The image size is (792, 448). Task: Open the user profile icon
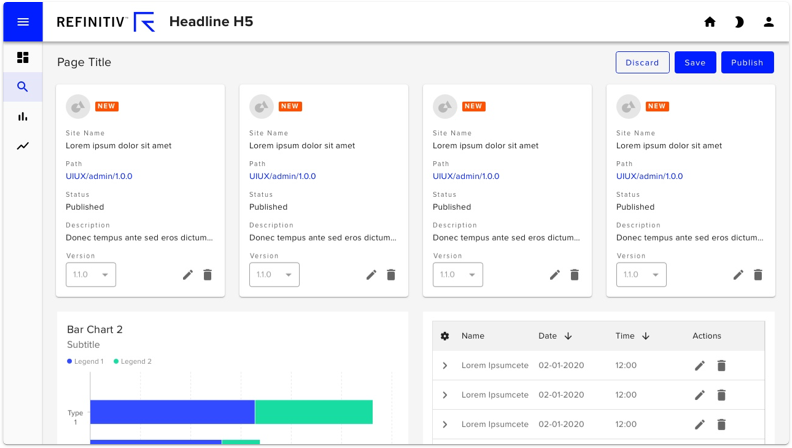pyautogui.click(x=768, y=22)
